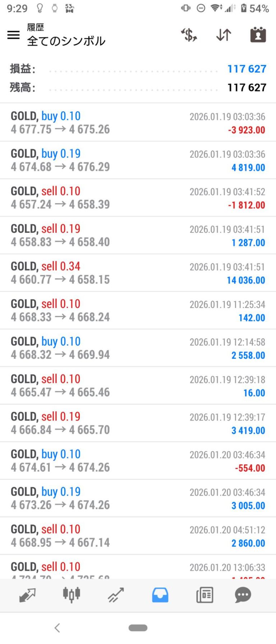Switch to the candlestick Chart tab
Image resolution: width=276 pixels, height=644 pixels.
[x=72, y=595]
